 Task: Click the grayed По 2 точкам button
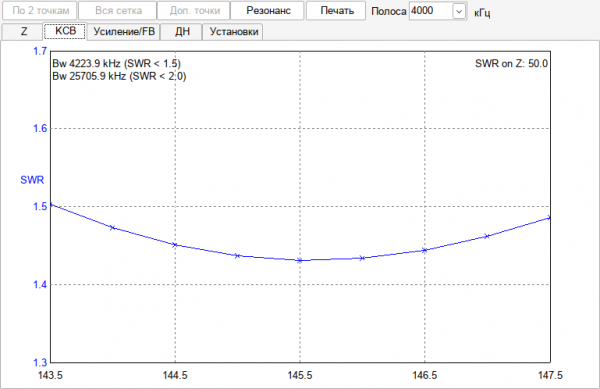point(40,11)
